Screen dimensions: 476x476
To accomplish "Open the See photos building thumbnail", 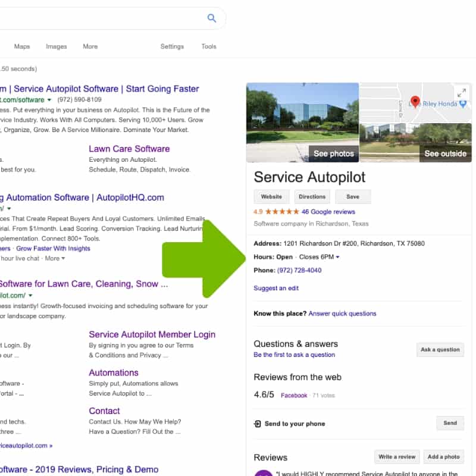I will [302, 123].
